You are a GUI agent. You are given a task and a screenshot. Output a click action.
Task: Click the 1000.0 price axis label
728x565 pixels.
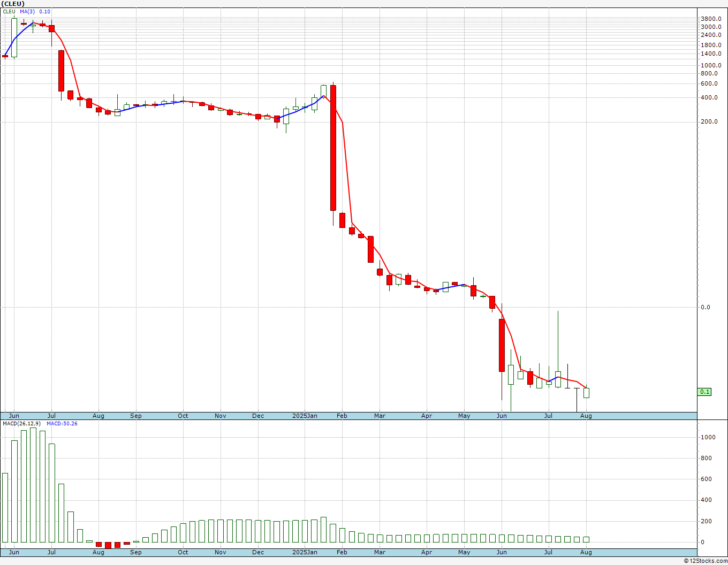pyautogui.click(x=711, y=65)
